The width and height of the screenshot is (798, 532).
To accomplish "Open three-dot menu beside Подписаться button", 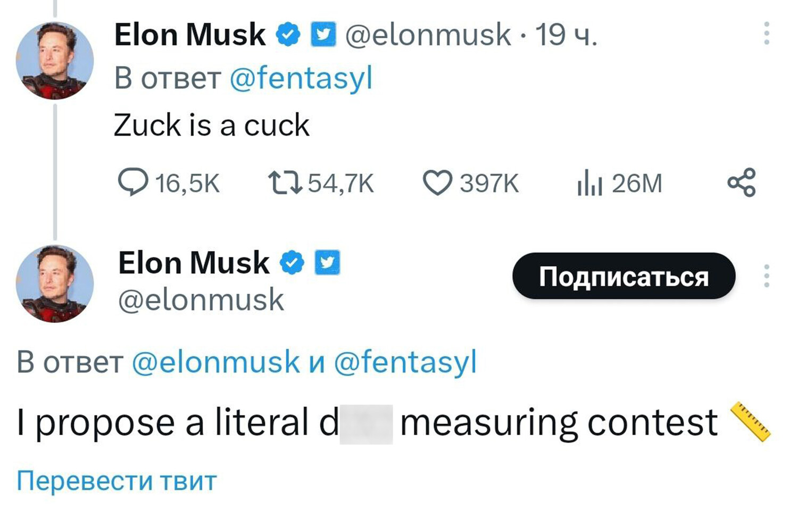I will pyautogui.click(x=766, y=276).
